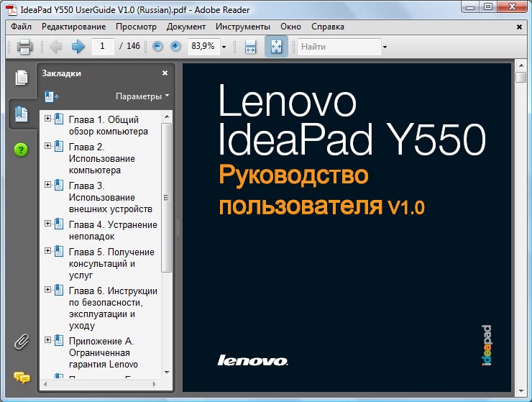The image size is (532, 402).
Task: Click bookmarks list scroll down arrow
Action: [x=167, y=372]
